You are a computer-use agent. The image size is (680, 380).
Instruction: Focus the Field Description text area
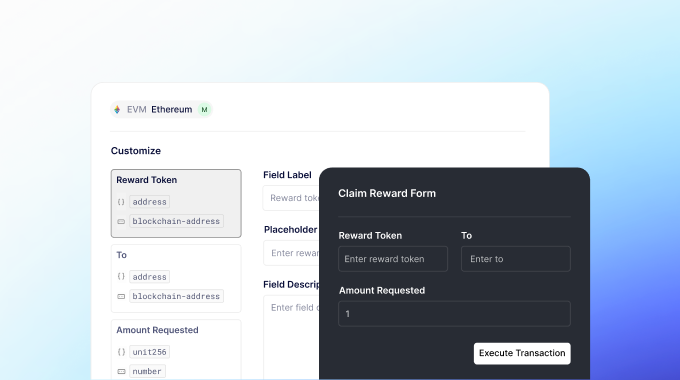point(291,337)
